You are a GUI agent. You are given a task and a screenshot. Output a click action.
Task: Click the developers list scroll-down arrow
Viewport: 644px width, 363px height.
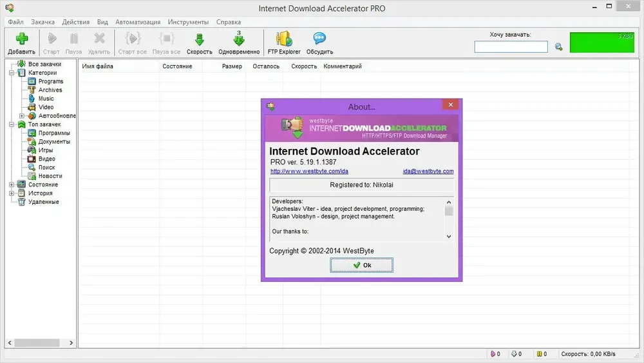[x=449, y=237]
